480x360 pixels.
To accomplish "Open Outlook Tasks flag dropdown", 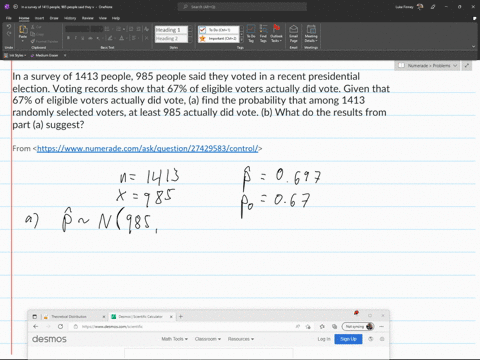I will coord(276,33).
